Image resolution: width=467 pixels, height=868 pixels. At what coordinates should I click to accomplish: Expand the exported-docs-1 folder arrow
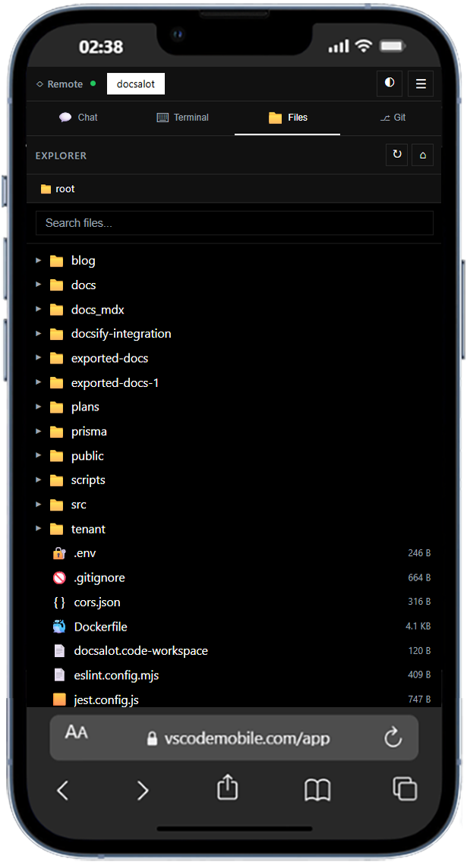tap(38, 382)
